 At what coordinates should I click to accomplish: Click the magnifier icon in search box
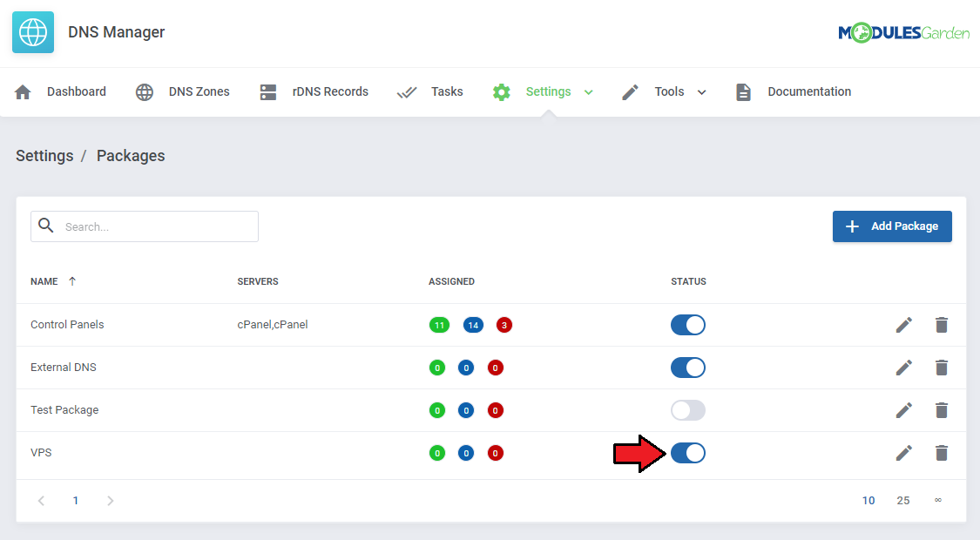tap(45, 226)
